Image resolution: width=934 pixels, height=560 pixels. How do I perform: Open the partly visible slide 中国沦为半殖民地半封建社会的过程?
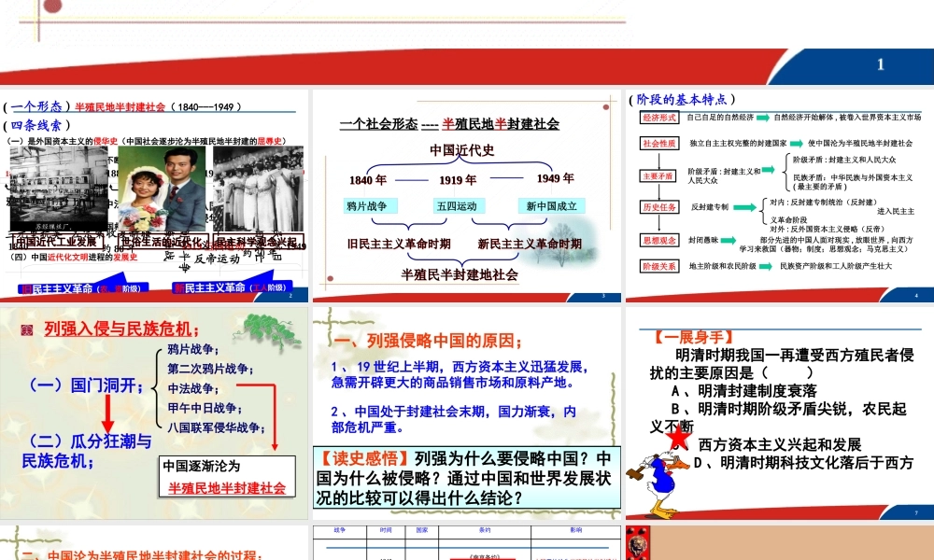[x=154, y=542]
